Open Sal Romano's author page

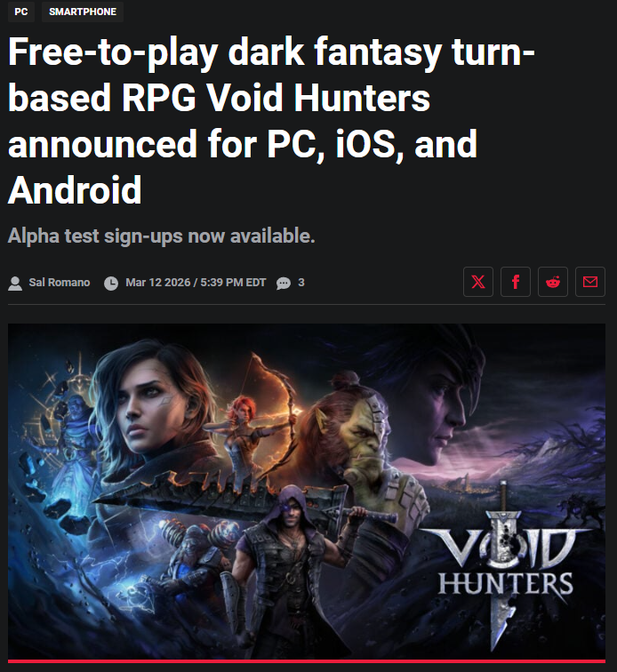point(60,283)
